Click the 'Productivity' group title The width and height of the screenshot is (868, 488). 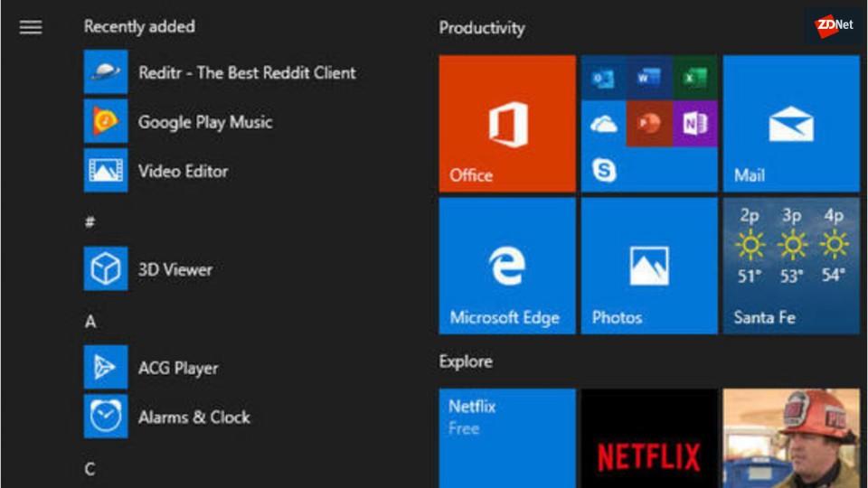tap(482, 28)
